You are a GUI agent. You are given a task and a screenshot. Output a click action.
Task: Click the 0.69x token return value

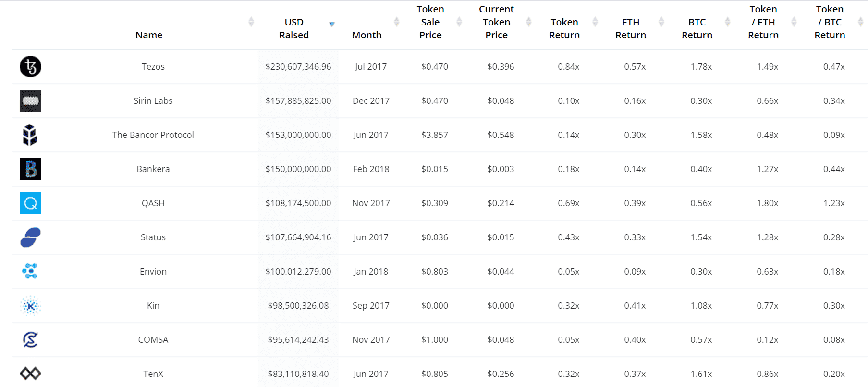point(569,203)
